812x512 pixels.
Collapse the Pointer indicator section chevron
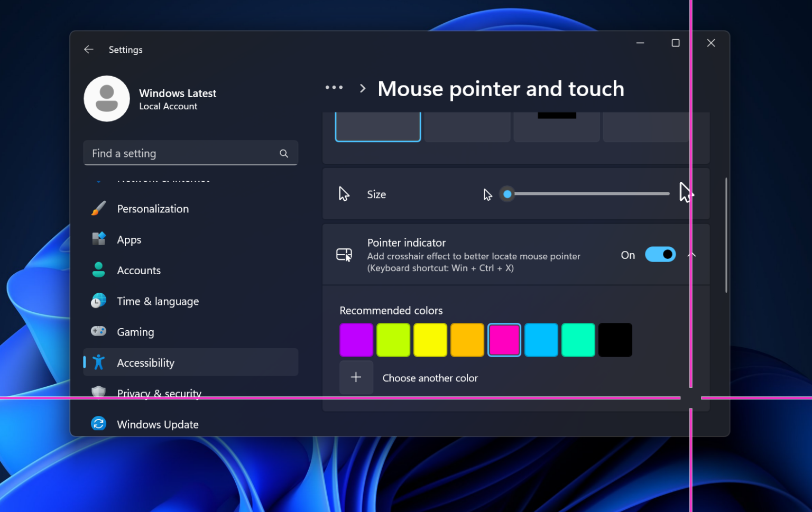coord(691,254)
